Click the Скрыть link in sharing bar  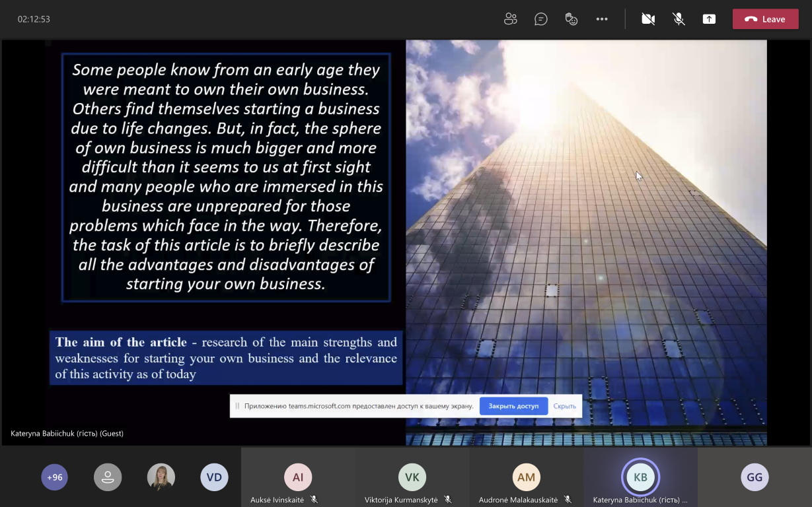click(564, 406)
